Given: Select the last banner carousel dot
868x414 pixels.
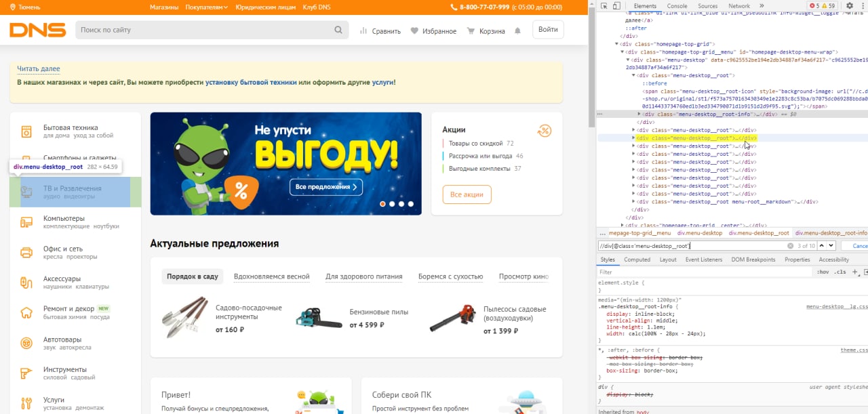Looking at the screenshot, I should [x=410, y=203].
